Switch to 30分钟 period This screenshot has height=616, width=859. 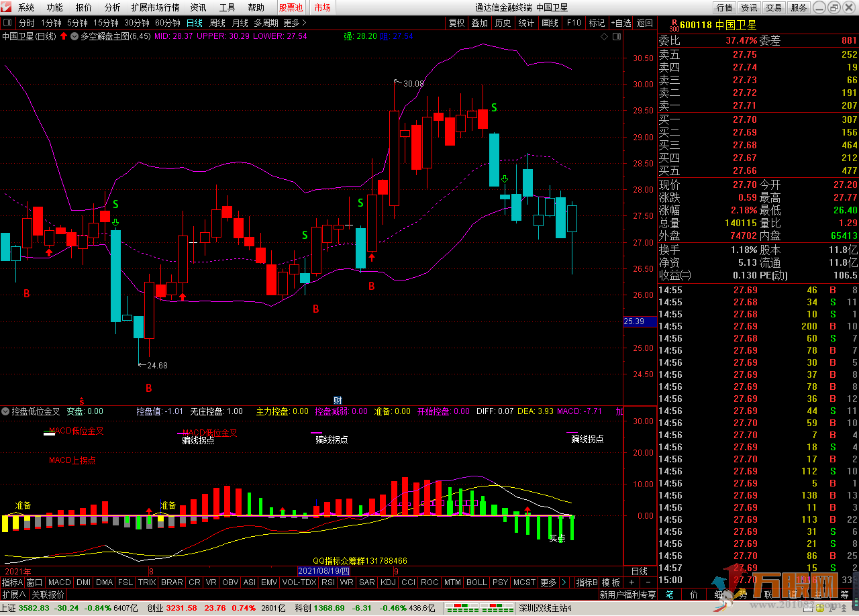(138, 23)
